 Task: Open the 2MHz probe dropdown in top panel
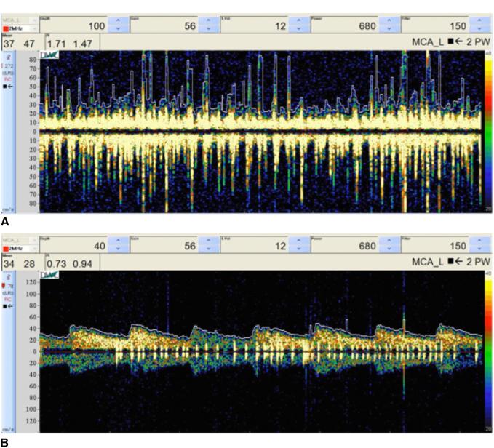click(x=34, y=28)
